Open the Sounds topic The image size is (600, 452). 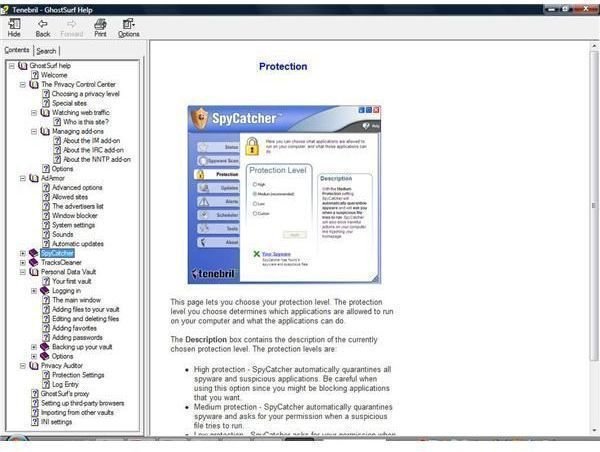pyautogui.click(x=63, y=235)
